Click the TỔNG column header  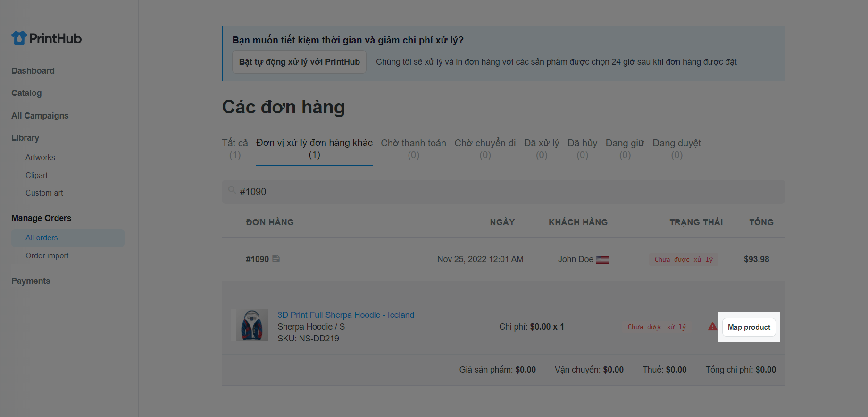(x=761, y=222)
